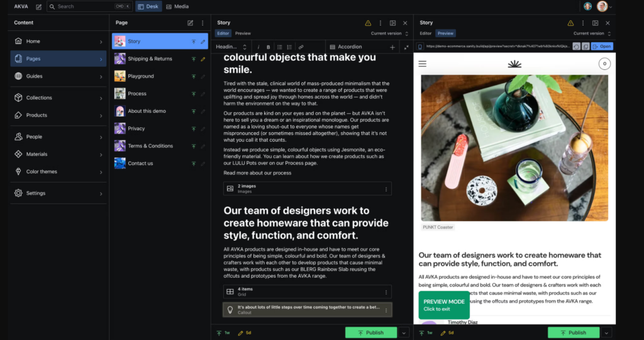Collapse the editor with the fullscreen toggle

(x=406, y=47)
